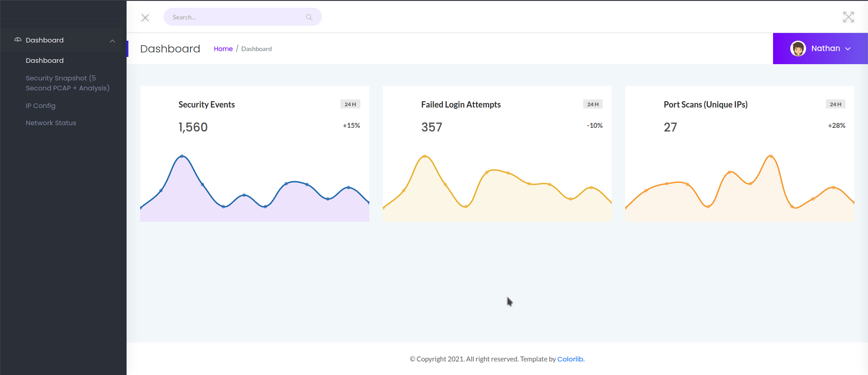Click the peak point of Failed Login chart
This screenshot has height=375, width=868.
(x=425, y=156)
